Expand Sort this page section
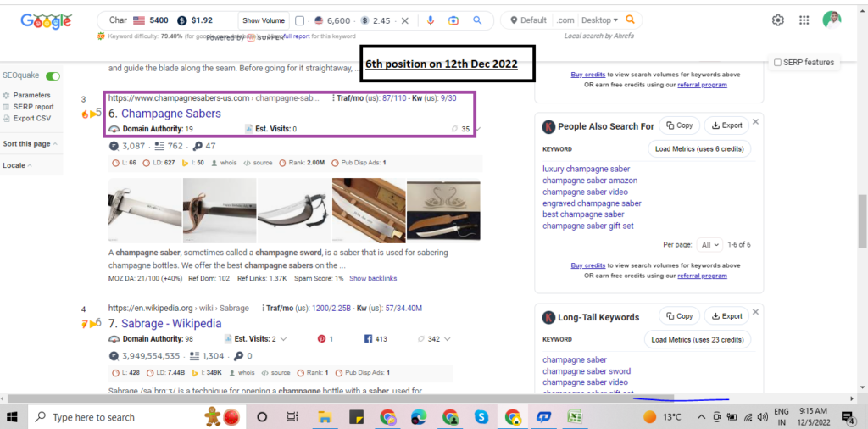This screenshot has height=429, width=868. point(30,144)
